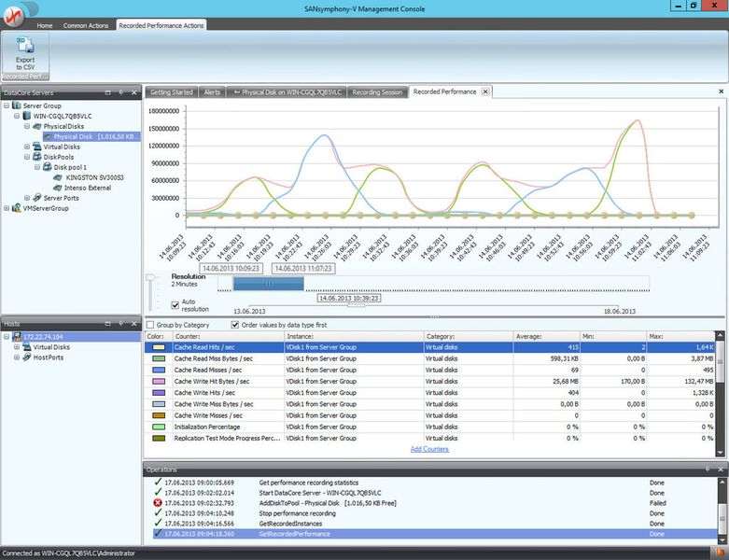Screen dimensions: 729x560
Task: Select Physical Disk [1.016,50 KB] tree item
Action: pos(91,136)
